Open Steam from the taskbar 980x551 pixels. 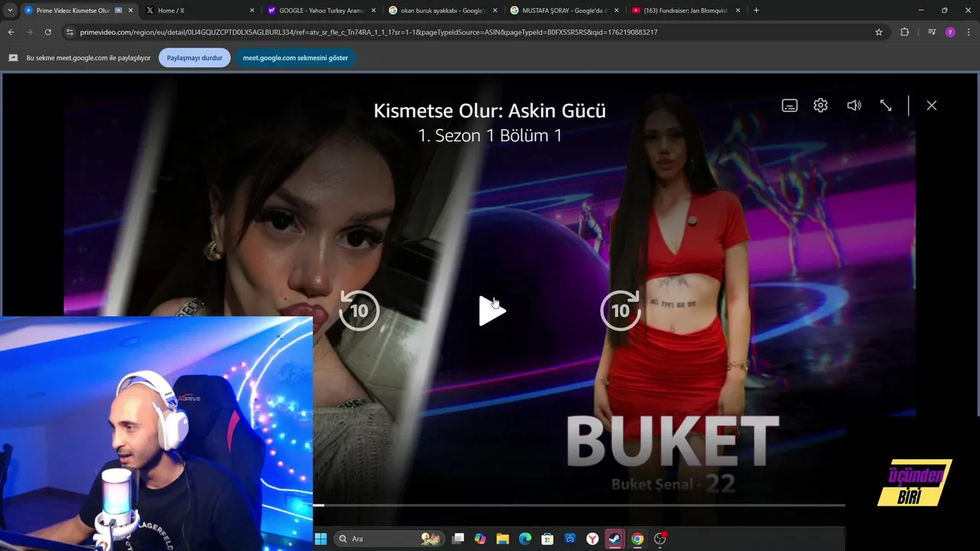[615, 539]
